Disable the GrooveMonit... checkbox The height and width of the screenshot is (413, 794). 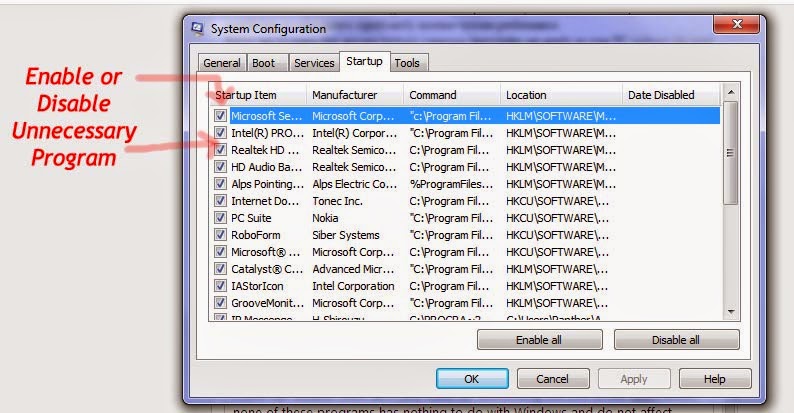(x=220, y=303)
